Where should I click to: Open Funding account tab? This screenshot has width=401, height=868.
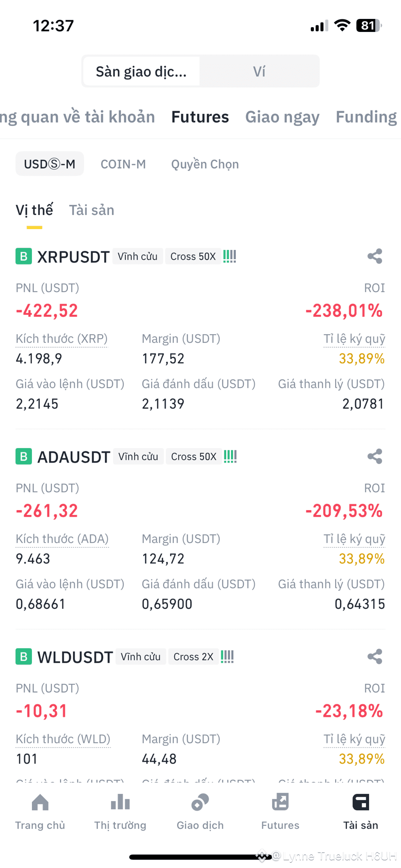367,117
